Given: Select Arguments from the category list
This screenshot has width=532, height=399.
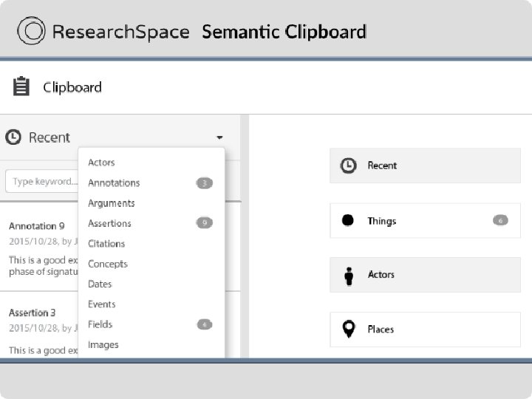Looking at the screenshot, I should tap(112, 203).
